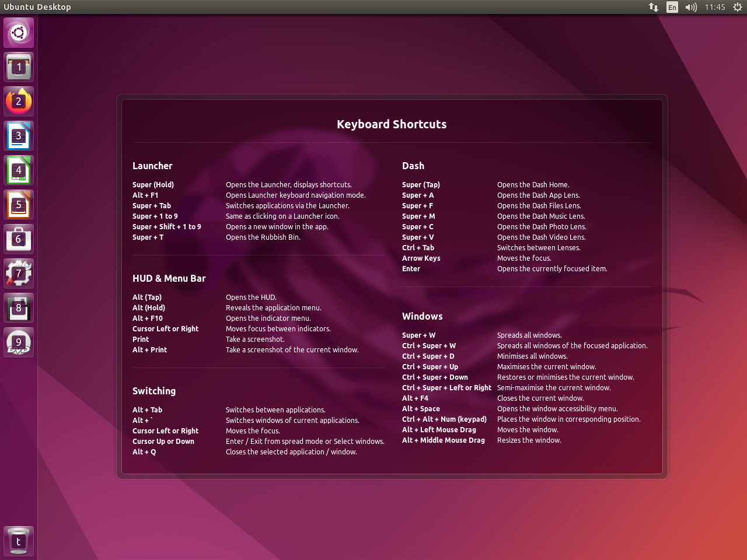This screenshot has height=560, width=747.
Task: Open the sound volume indicator
Action: pos(691,7)
